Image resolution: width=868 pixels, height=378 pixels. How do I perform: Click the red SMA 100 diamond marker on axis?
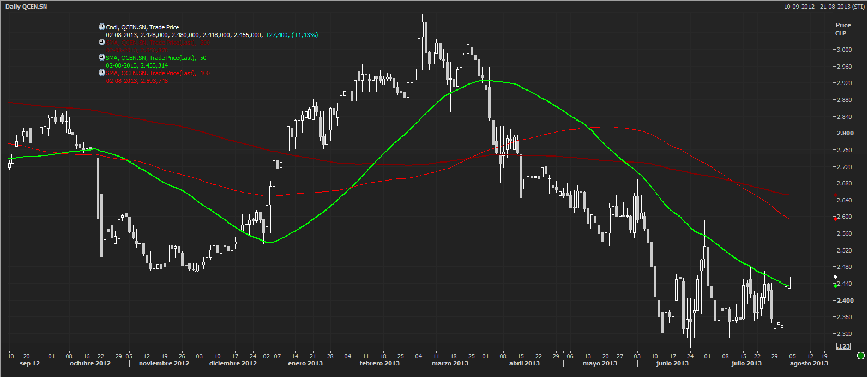pyautogui.click(x=835, y=219)
